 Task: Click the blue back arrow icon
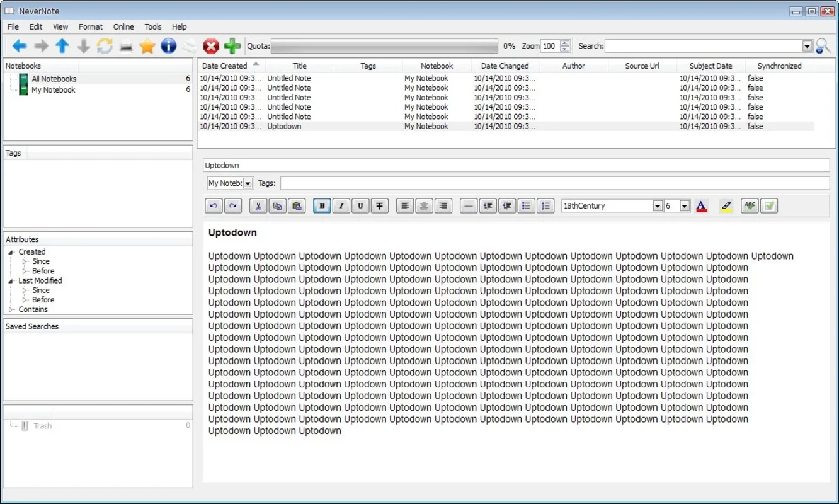20,45
